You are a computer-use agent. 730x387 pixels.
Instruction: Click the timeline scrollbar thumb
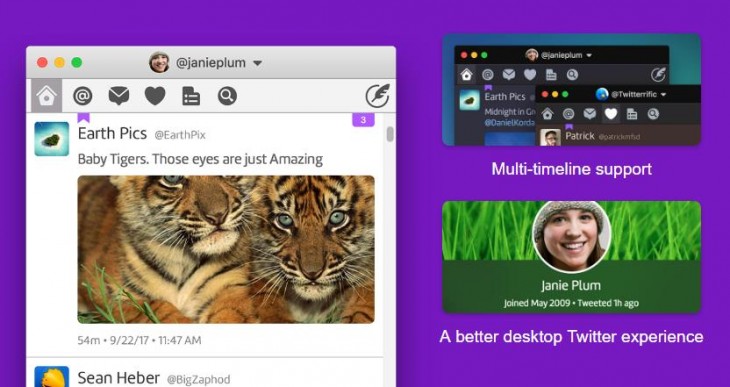[390, 134]
